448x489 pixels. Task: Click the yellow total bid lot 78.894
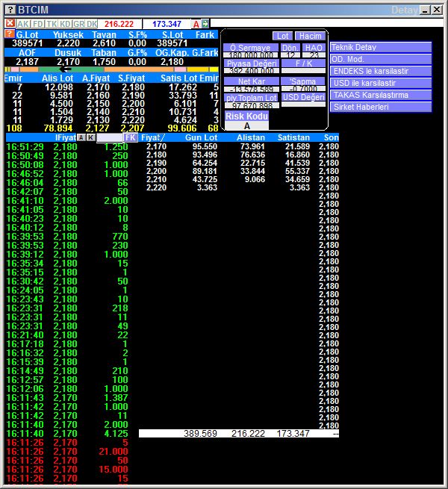[58, 128]
